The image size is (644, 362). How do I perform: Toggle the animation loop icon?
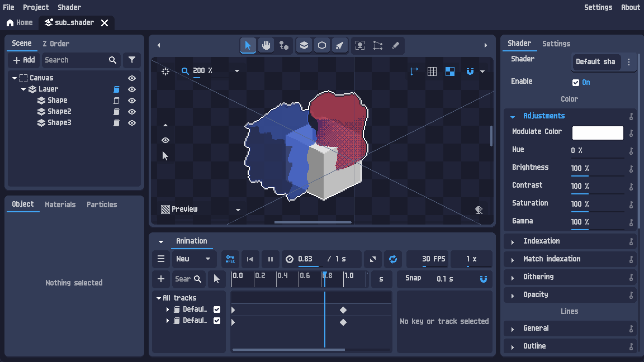pos(393,259)
